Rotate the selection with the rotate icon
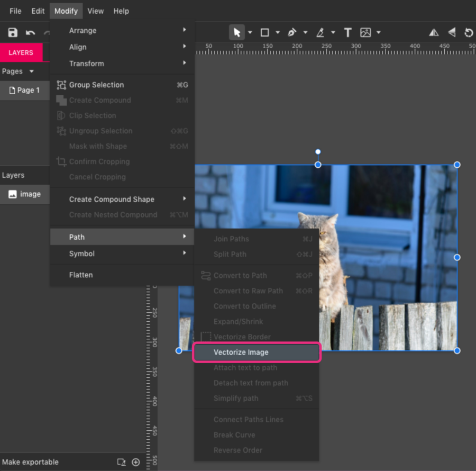Image resolution: width=476 pixels, height=471 pixels. tap(469, 32)
